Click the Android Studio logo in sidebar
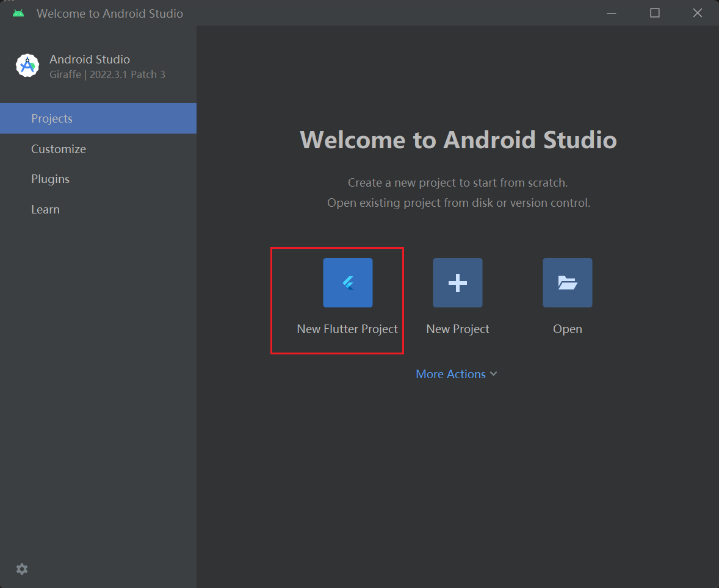The height and width of the screenshot is (588, 719). (27, 65)
